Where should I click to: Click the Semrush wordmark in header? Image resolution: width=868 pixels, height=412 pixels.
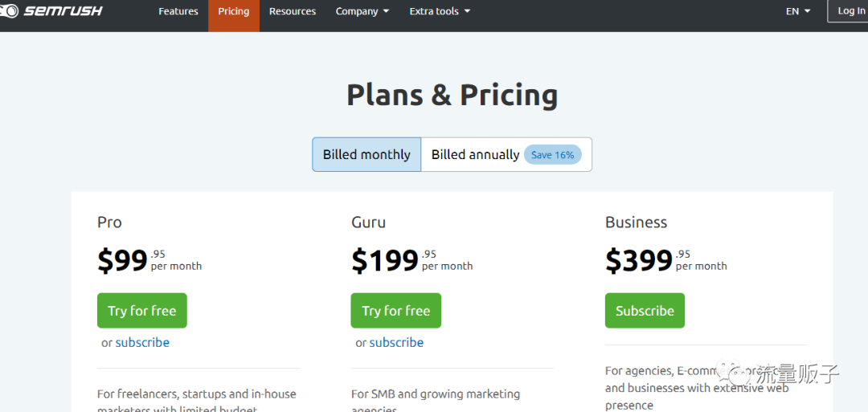(63, 10)
